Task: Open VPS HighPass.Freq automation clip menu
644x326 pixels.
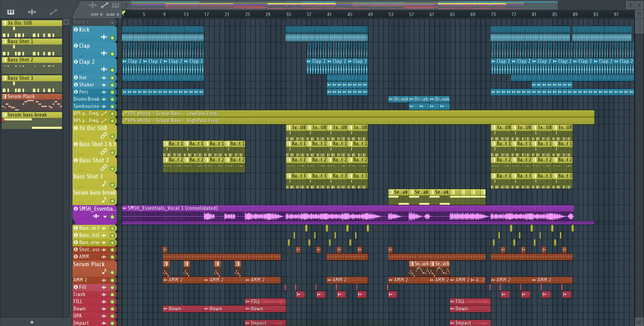Action: pyautogui.click(x=125, y=121)
